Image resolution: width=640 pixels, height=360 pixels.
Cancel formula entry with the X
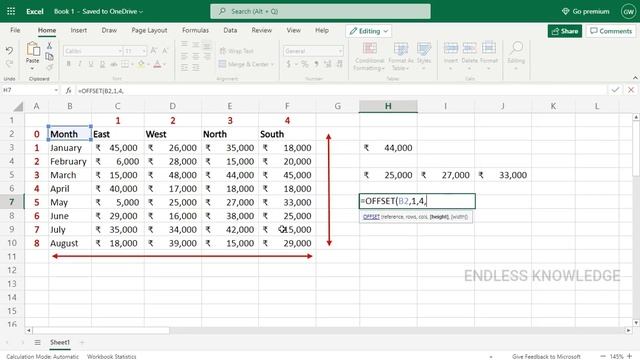(x=631, y=90)
